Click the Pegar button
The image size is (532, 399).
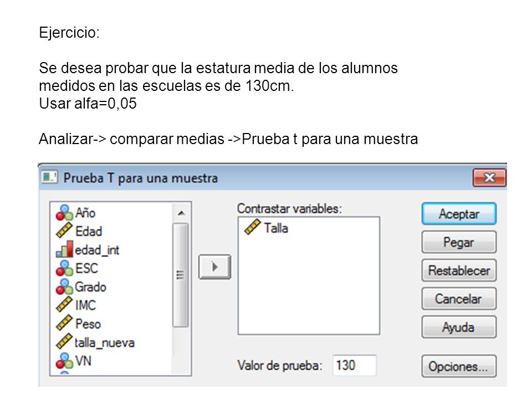(459, 242)
